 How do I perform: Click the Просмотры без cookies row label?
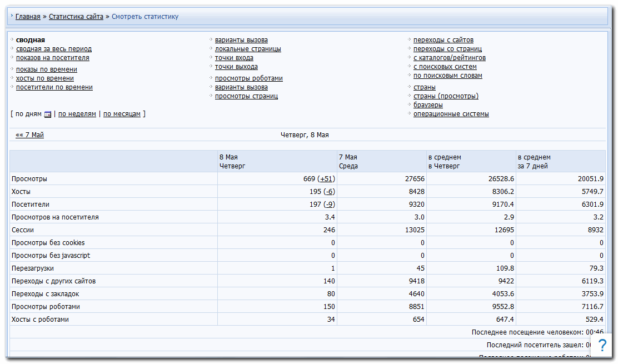click(x=48, y=243)
